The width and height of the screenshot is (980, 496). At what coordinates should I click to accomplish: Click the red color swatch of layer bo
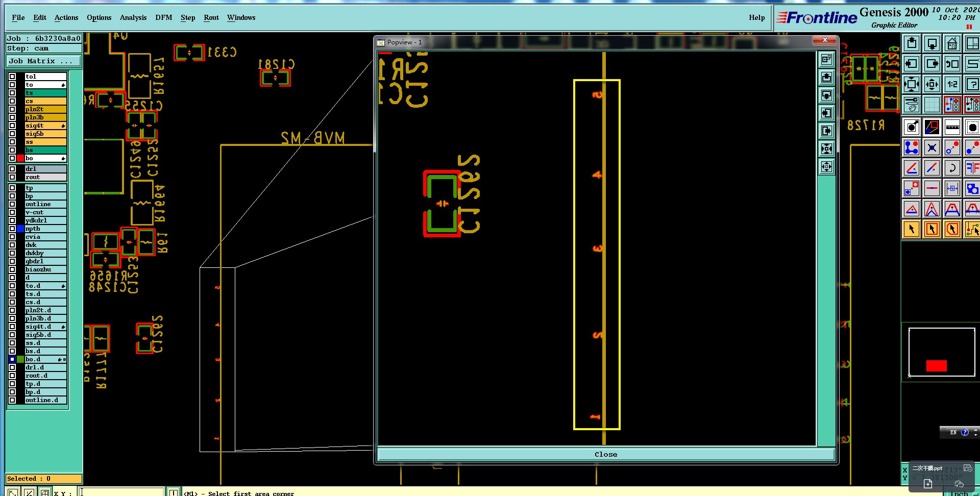pyautogui.click(x=20, y=158)
